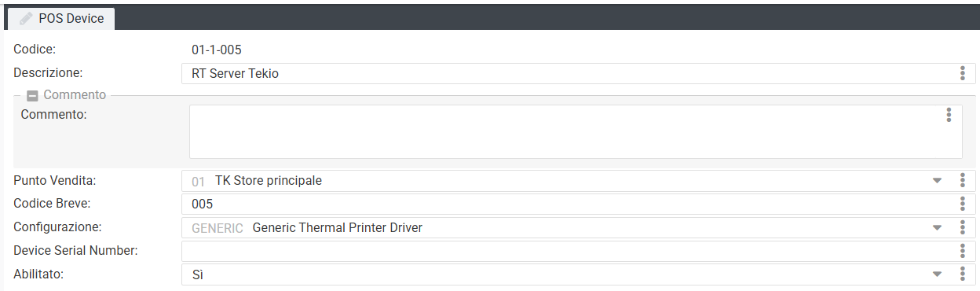Click the pencil icon on the POS Device tab

(x=26, y=18)
